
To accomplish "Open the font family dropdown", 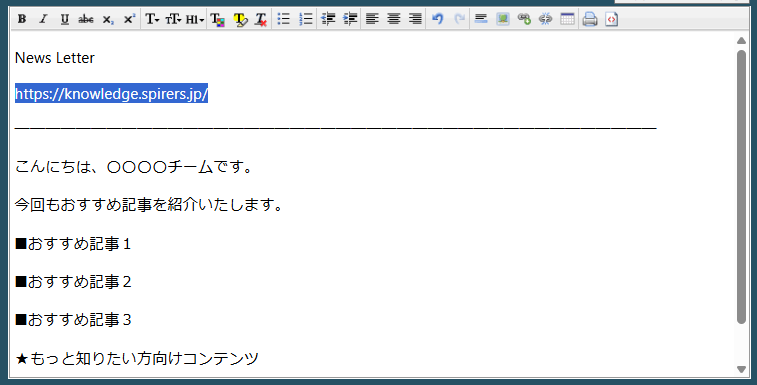I will (x=152, y=19).
